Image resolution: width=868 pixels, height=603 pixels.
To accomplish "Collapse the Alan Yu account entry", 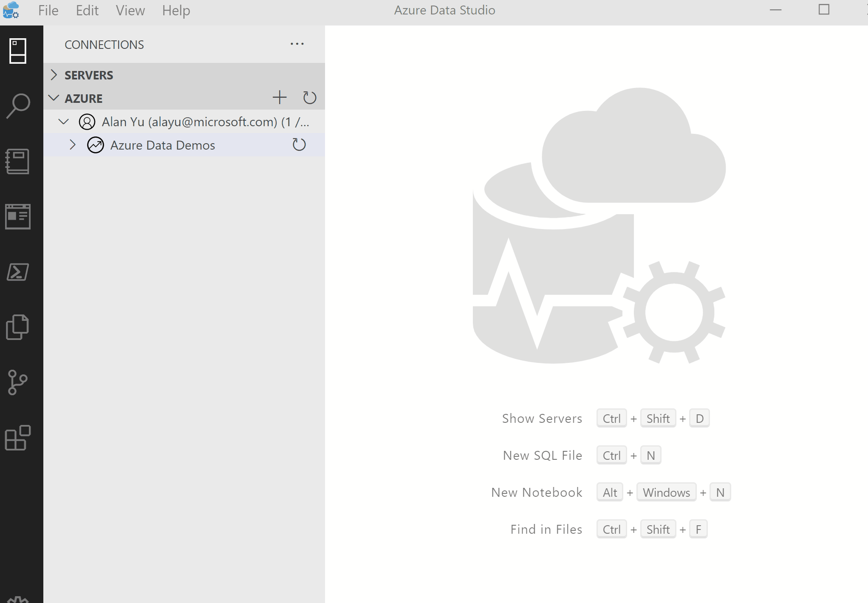I will tap(63, 122).
